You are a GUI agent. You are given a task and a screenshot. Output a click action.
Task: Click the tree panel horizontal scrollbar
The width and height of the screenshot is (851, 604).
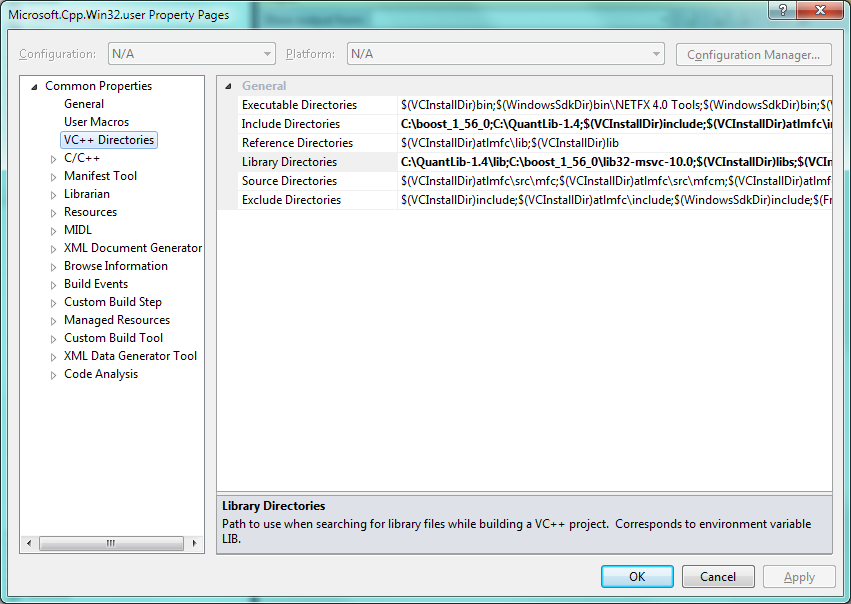pos(110,544)
